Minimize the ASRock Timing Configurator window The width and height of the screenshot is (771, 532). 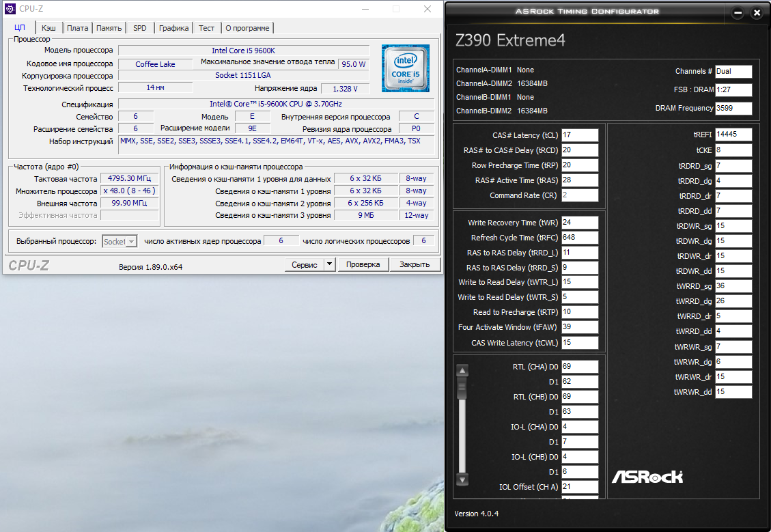point(738,13)
